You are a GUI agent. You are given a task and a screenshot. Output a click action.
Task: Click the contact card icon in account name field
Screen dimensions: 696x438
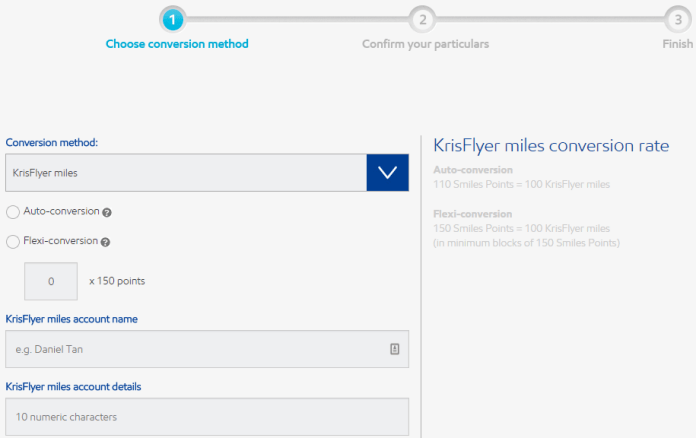(395, 349)
